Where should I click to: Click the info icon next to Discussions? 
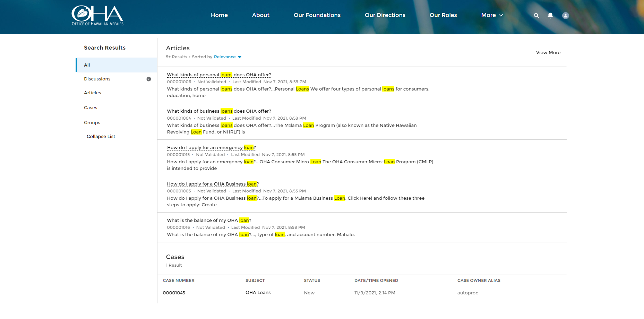click(149, 79)
